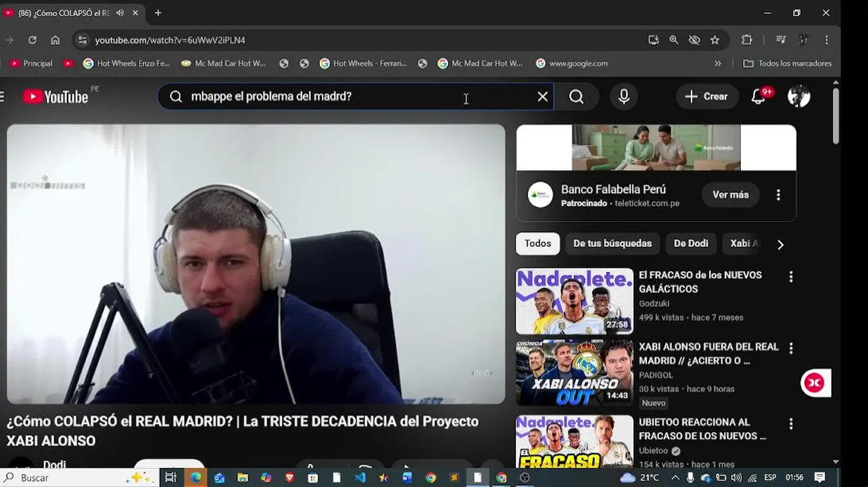The width and height of the screenshot is (868, 487).
Task: Click the search magnifier button
Action: click(576, 97)
